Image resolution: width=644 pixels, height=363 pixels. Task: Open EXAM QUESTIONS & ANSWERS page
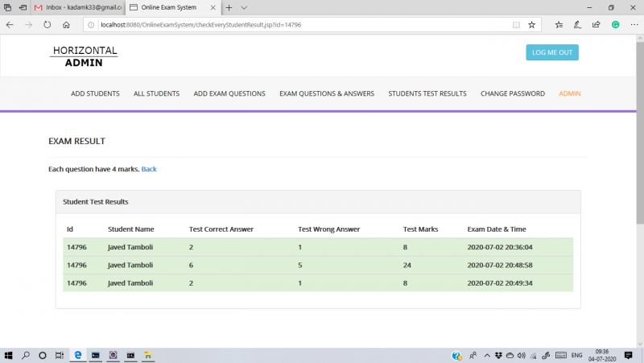pyautogui.click(x=327, y=93)
